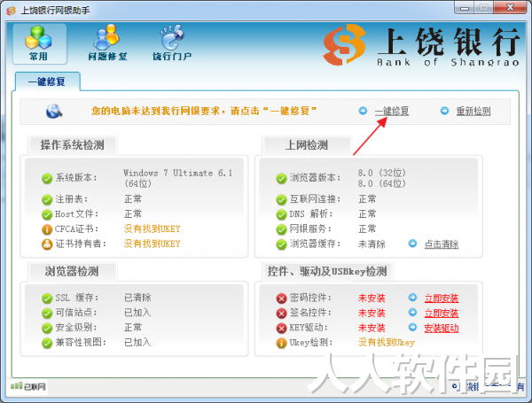Open the 问题修复 toolbar section
The image size is (532, 403).
coord(107,43)
